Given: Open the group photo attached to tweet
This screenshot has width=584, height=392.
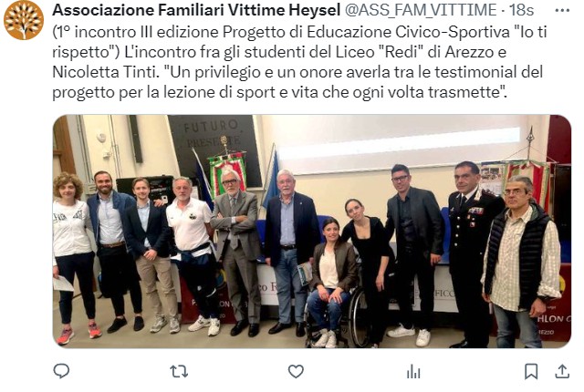Looking at the screenshot, I should tap(312, 232).
